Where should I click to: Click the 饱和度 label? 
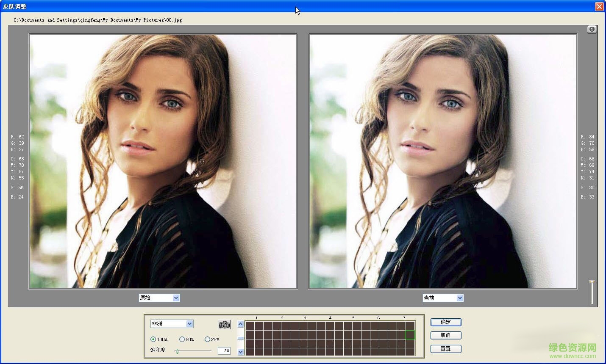[x=158, y=350]
